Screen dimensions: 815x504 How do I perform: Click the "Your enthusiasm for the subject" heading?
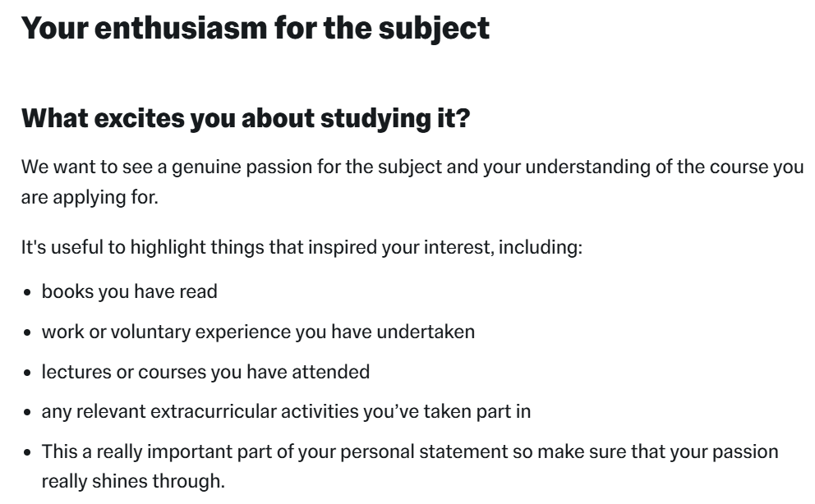(256, 28)
